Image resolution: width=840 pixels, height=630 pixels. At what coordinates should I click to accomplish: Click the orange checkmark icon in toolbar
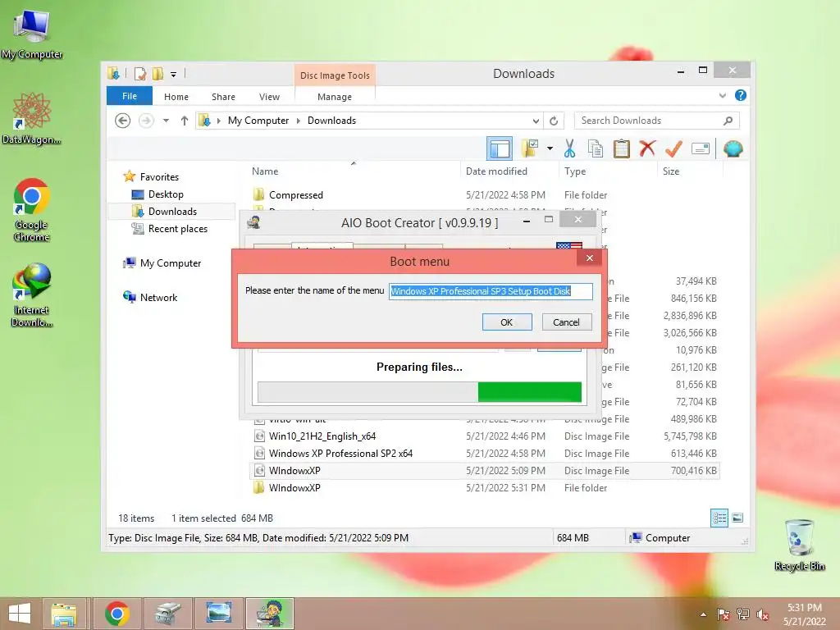tap(673, 148)
